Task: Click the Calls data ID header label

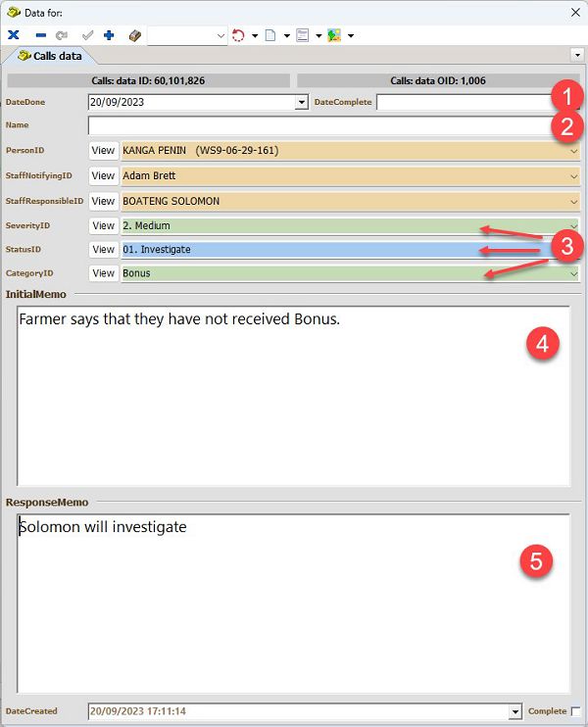Action: 148,80
